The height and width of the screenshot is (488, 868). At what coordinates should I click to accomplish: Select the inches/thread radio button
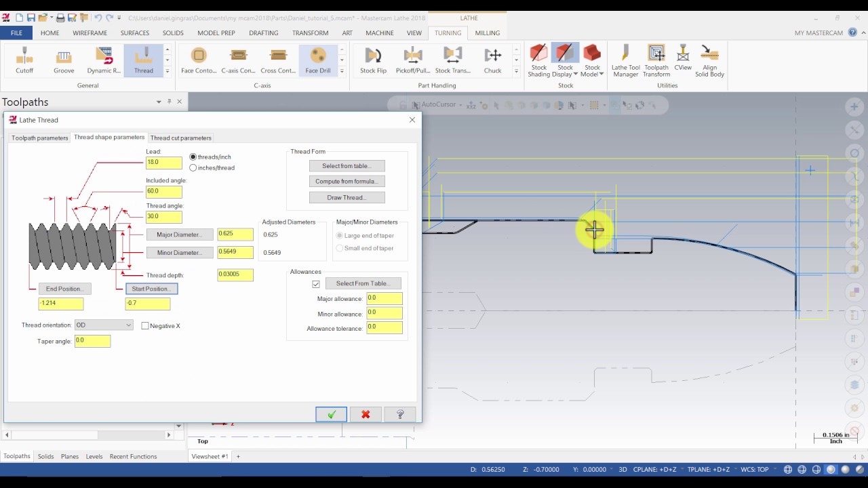193,167
